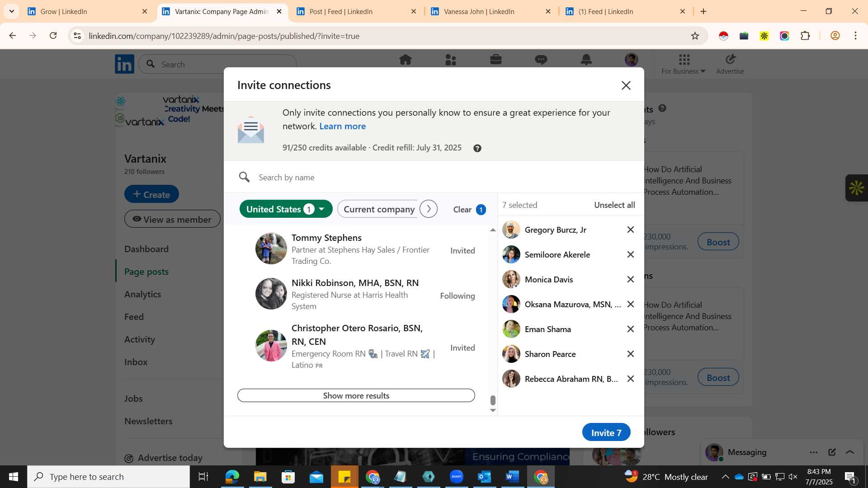Screen dimensions: 868x488
Task: Click View as member button
Action: tap(172, 219)
